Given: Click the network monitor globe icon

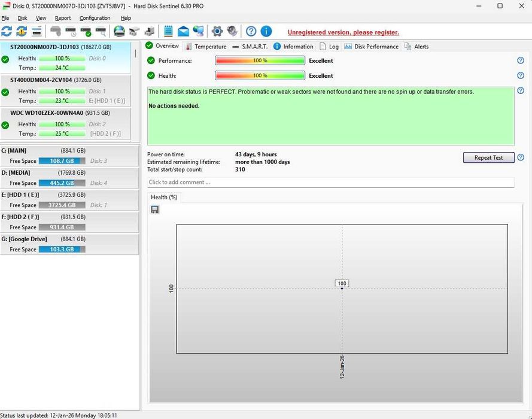Looking at the screenshot, I should [x=199, y=31].
